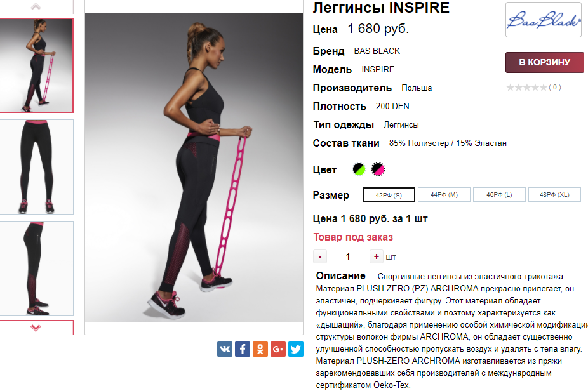Add item with В КОРЗИНУ button
This screenshot has height=391, width=588.
pos(544,62)
